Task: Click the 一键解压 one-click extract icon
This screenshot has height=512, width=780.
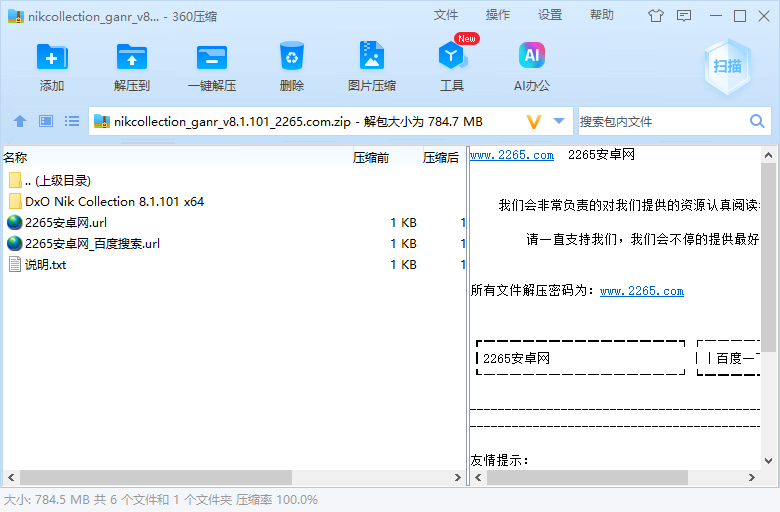Action: (x=212, y=57)
